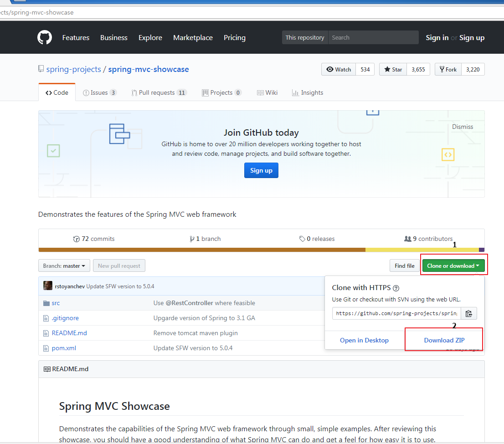
Task: Star the repository
Action: (393, 69)
